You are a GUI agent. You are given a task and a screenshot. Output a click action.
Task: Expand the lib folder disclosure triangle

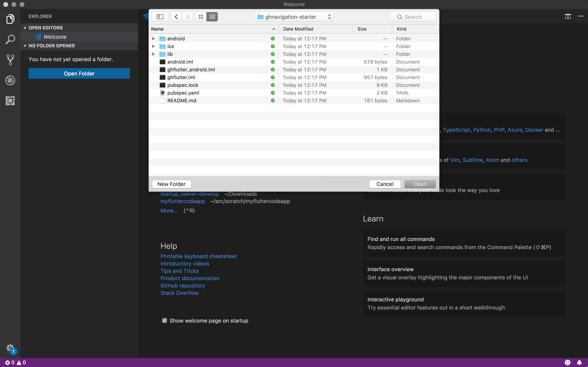153,54
